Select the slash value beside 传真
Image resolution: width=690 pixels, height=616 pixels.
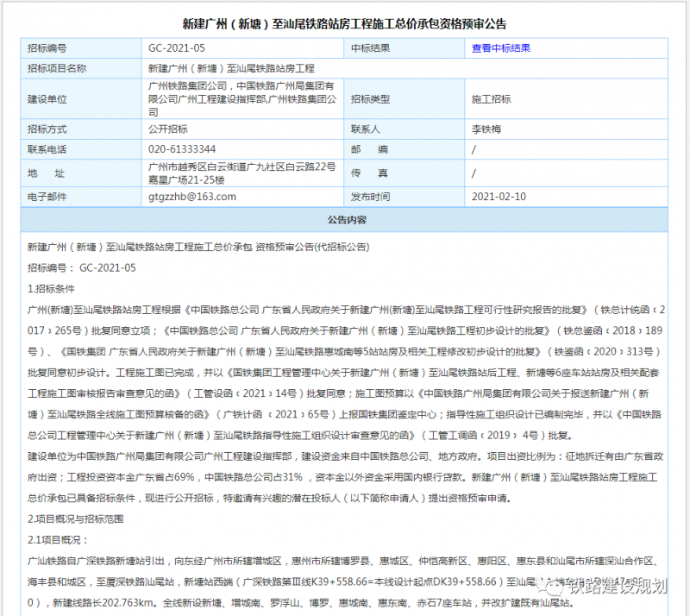[x=474, y=173]
